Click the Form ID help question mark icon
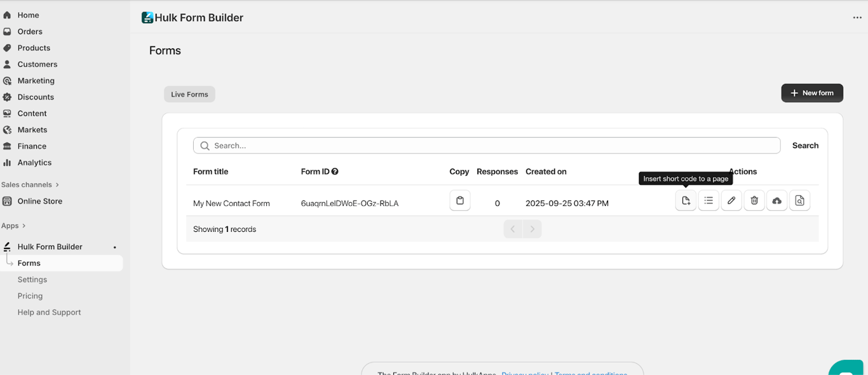 coord(335,172)
